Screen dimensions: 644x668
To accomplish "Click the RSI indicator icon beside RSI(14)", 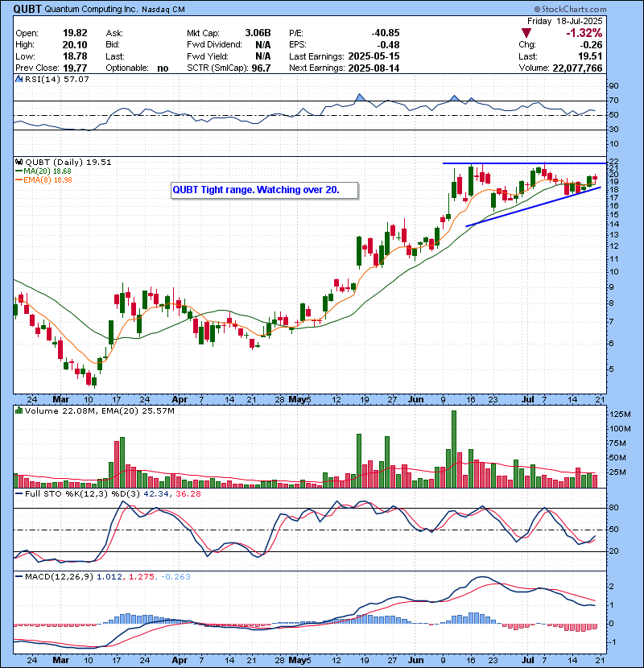I will click(19, 79).
